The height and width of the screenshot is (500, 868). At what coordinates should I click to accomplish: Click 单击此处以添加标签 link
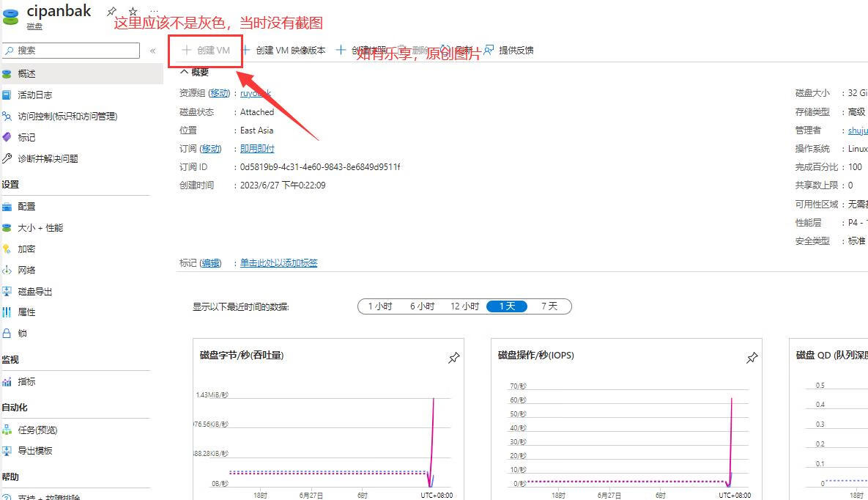[x=278, y=262]
